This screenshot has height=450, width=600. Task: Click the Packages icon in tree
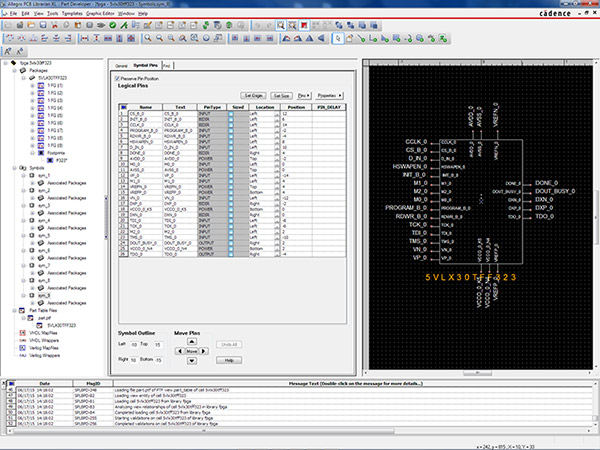tap(23, 70)
